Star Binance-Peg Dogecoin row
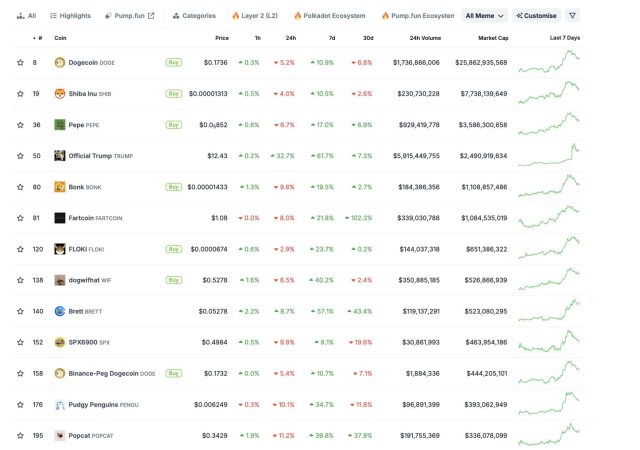The width and height of the screenshot is (640, 450). (20, 373)
